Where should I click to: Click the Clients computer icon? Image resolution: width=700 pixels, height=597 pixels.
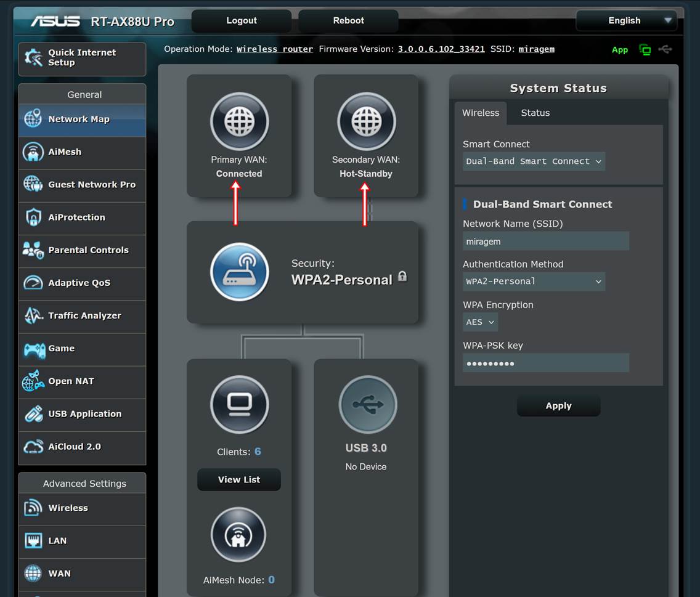[239, 405]
